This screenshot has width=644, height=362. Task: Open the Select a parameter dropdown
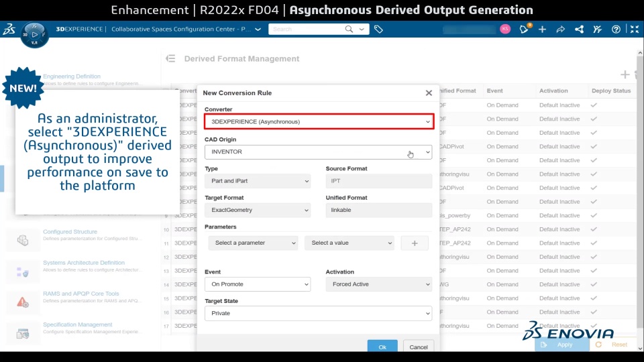click(253, 243)
